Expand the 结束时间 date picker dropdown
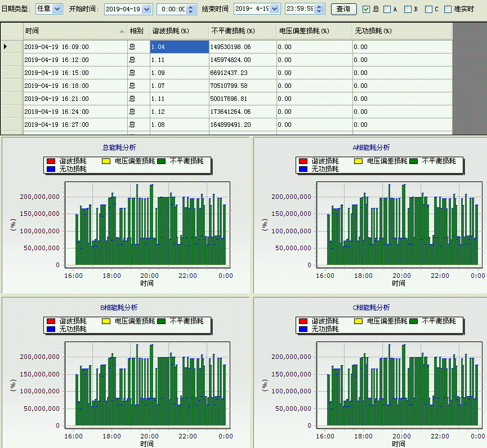The image size is (487, 448). click(x=274, y=9)
